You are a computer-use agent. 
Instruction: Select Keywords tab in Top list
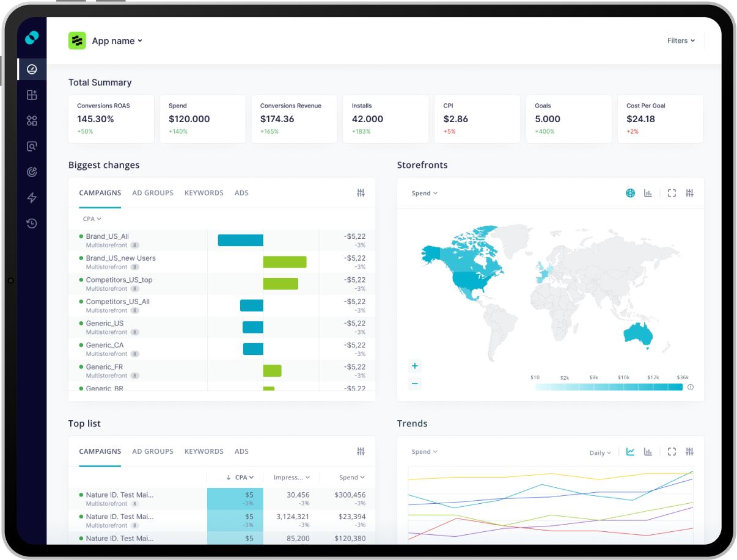pyautogui.click(x=204, y=452)
